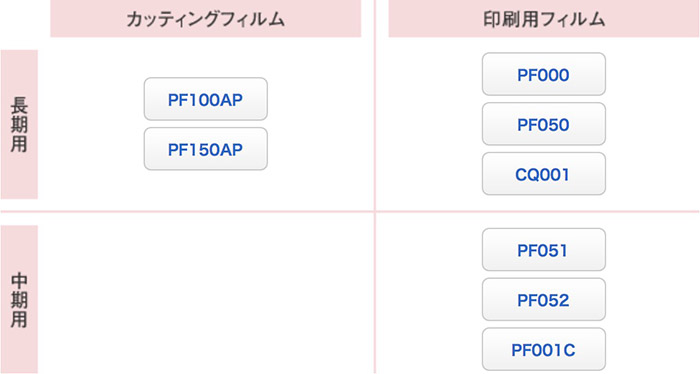Open the middle long-term printing film product
This screenshot has height=374, width=700.
pyautogui.click(x=544, y=124)
